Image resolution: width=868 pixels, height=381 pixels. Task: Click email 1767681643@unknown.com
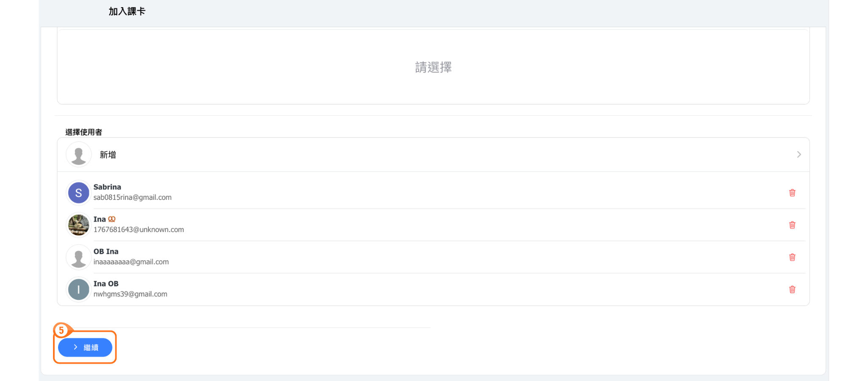point(139,230)
